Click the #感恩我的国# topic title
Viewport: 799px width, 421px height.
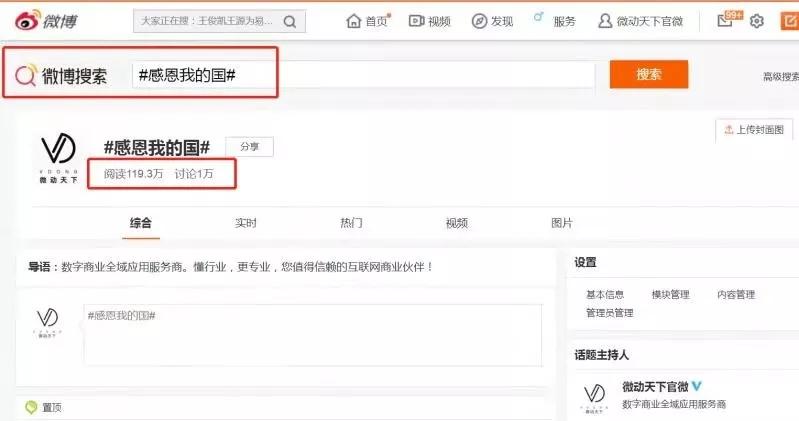click(x=157, y=147)
